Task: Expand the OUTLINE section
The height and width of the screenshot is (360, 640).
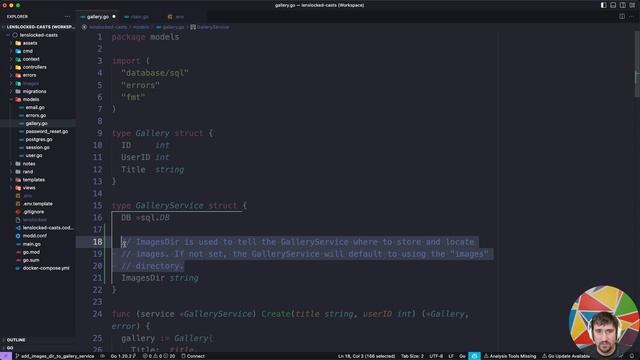Action: [16, 340]
